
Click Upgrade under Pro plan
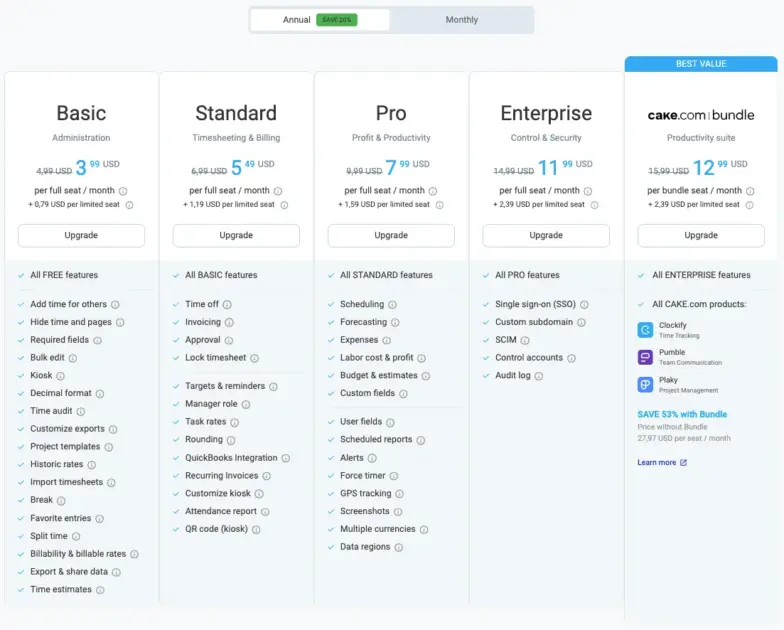point(391,235)
